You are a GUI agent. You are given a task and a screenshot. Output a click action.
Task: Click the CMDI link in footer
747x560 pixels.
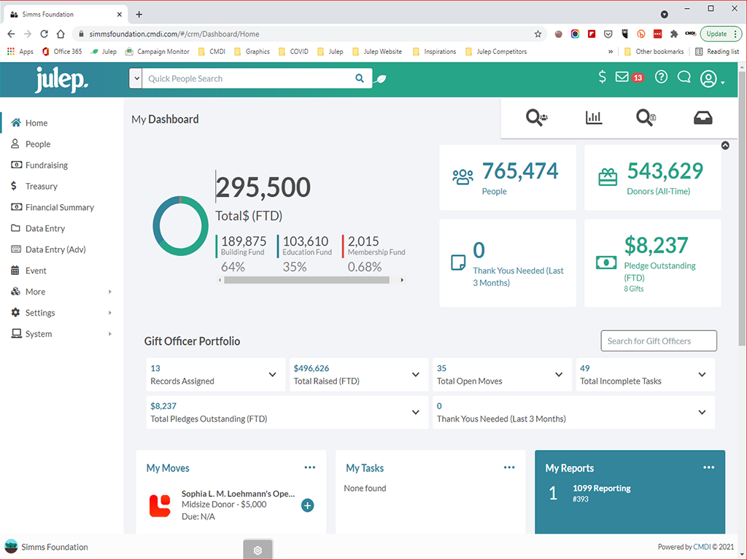[702, 547]
